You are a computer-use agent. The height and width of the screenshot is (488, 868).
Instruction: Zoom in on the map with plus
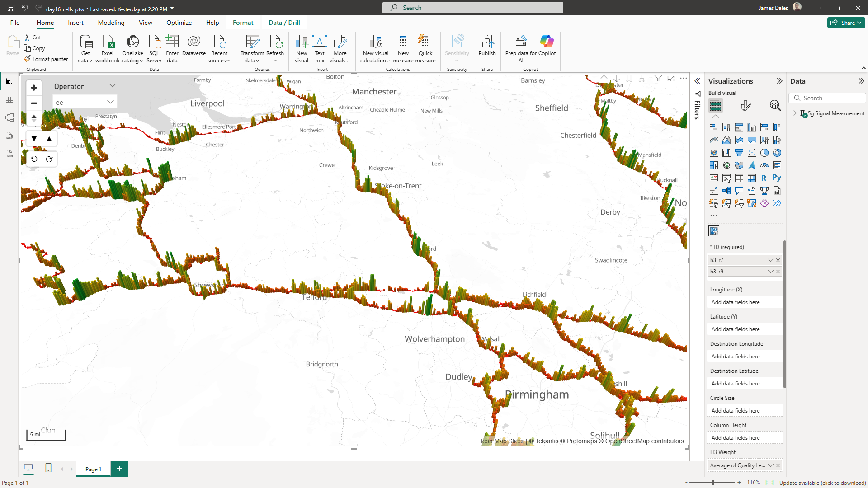34,88
